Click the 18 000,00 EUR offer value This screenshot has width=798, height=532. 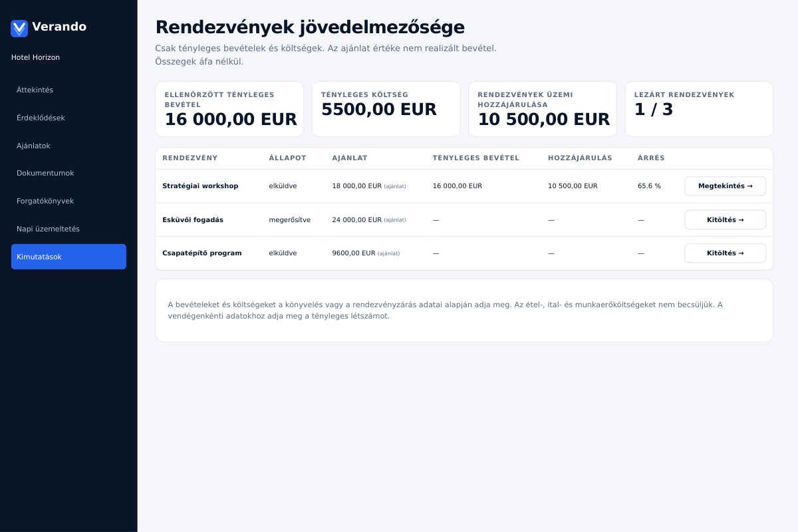[x=357, y=186]
